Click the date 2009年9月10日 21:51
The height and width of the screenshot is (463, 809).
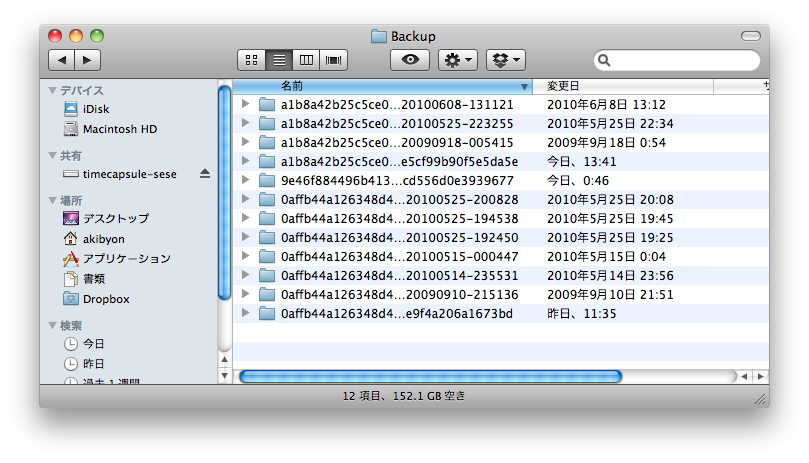610,295
